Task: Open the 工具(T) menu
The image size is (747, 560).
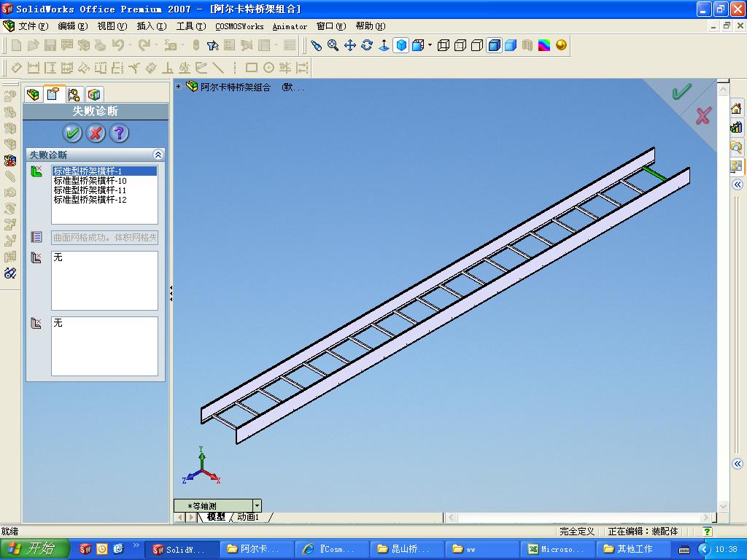Action: [x=191, y=26]
